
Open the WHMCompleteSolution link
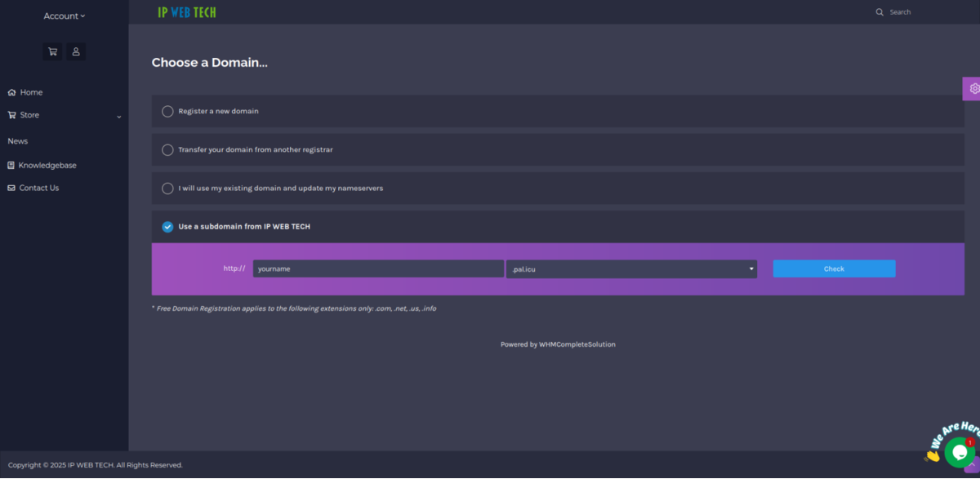[x=577, y=344]
